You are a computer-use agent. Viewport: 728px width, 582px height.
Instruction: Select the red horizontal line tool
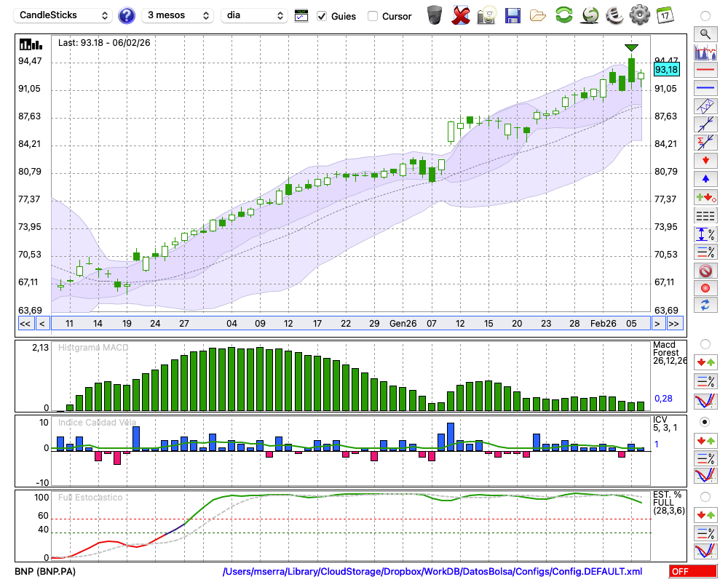point(705,71)
